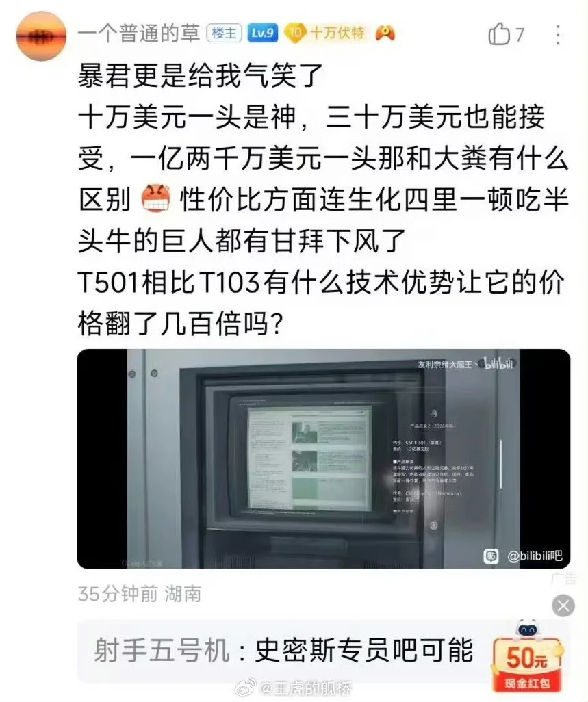Image resolution: width=588 pixels, height=702 pixels.
Task: Open reply from 射手五号机
Action: pyautogui.click(x=283, y=651)
